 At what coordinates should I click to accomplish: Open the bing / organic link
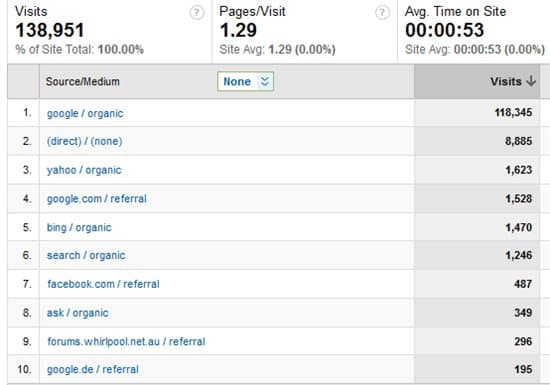click(79, 228)
